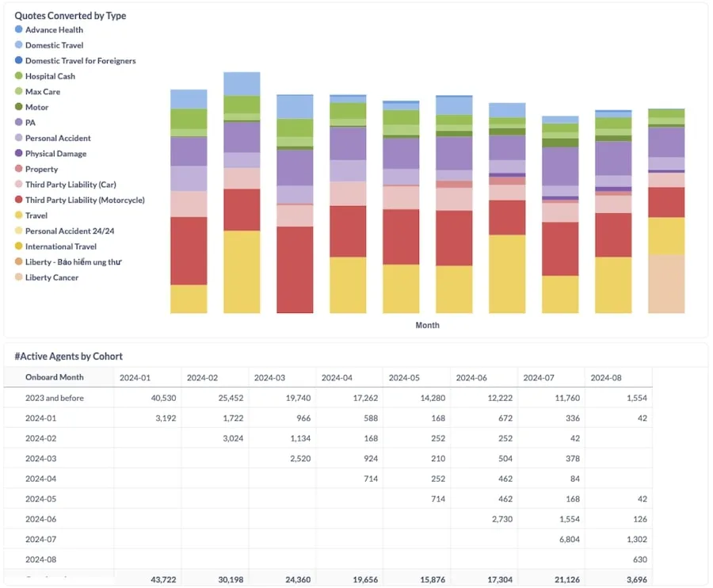
Task: Click Personal Accident 24/24 legend label
Action: coord(70,231)
